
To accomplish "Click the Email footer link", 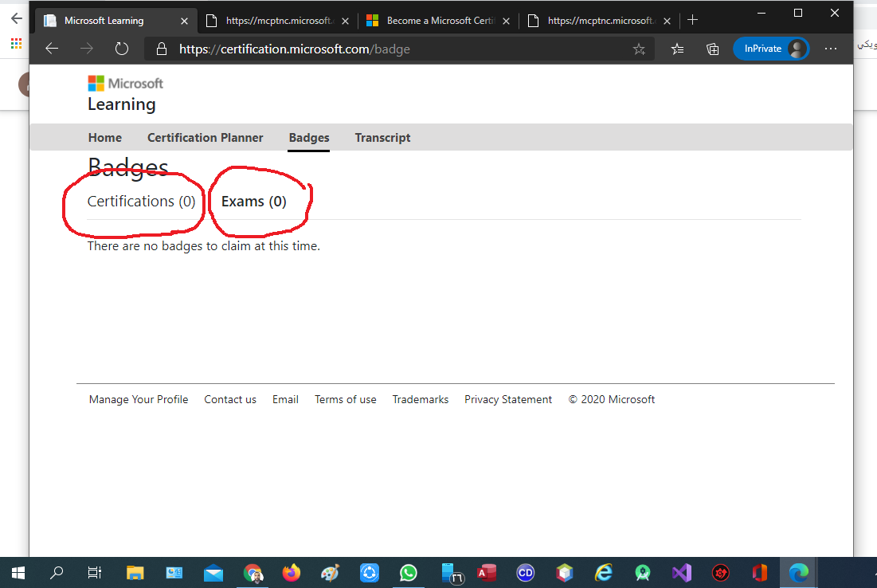I will (x=285, y=399).
